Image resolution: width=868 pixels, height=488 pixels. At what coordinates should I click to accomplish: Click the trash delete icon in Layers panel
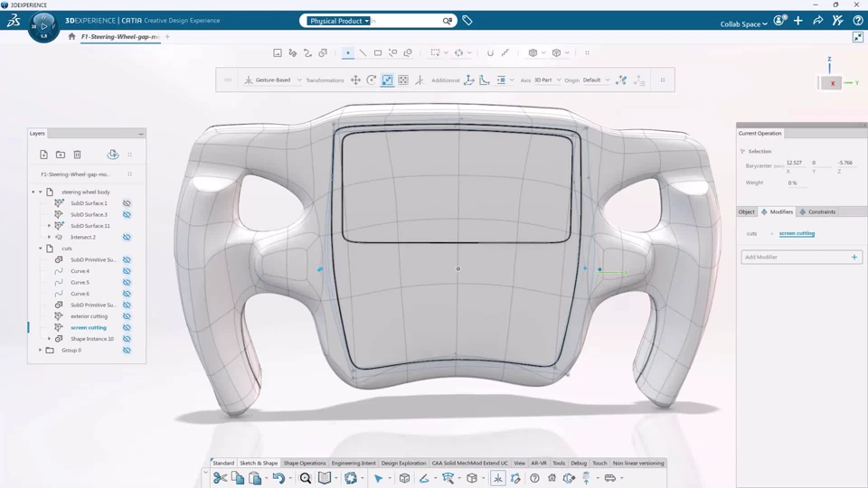pyautogui.click(x=78, y=155)
